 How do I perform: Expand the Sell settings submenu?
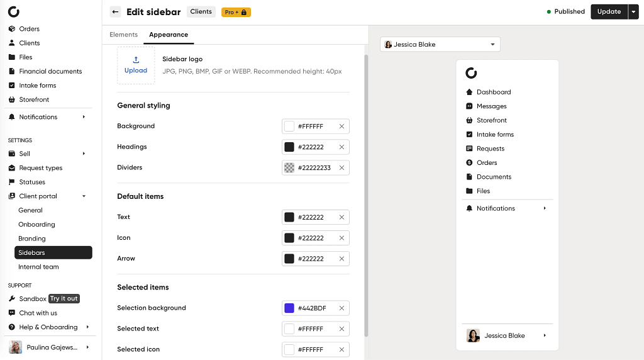[84, 154]
